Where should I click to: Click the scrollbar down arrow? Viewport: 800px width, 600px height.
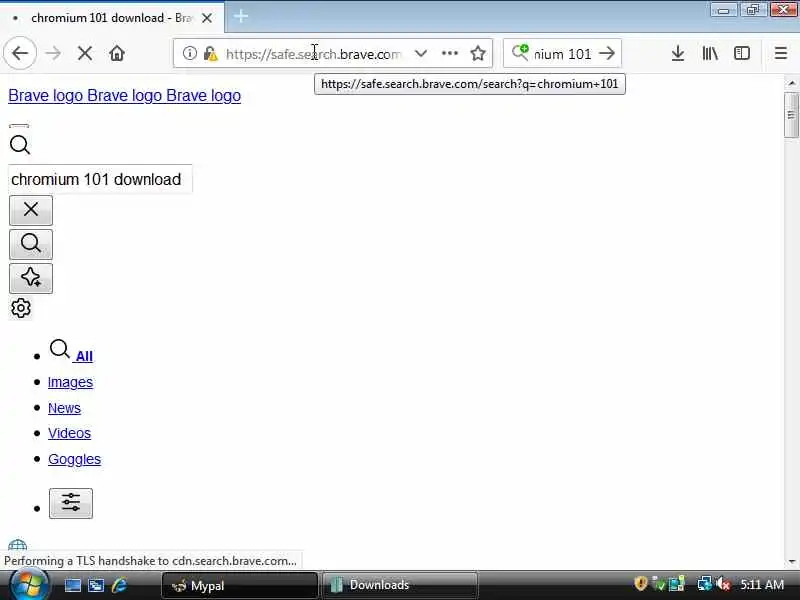pos(791,561)
